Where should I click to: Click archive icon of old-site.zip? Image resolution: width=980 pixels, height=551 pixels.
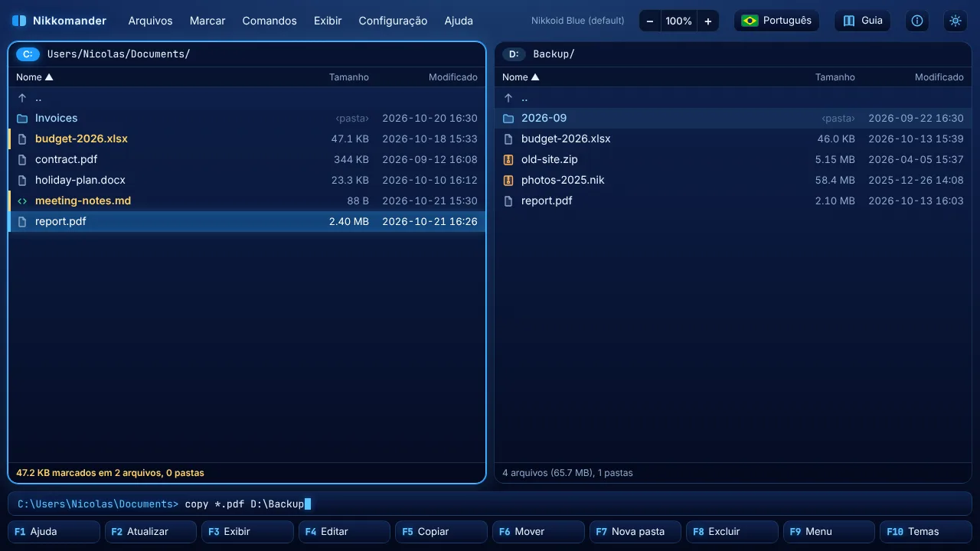508,160
